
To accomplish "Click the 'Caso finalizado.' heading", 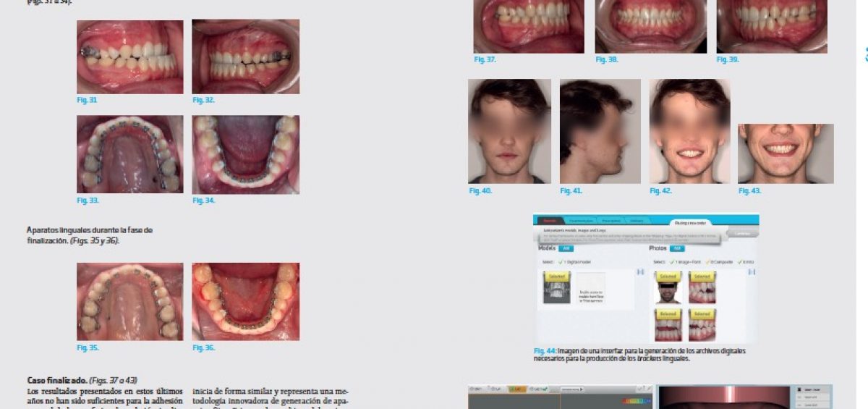I will point(57,380).
